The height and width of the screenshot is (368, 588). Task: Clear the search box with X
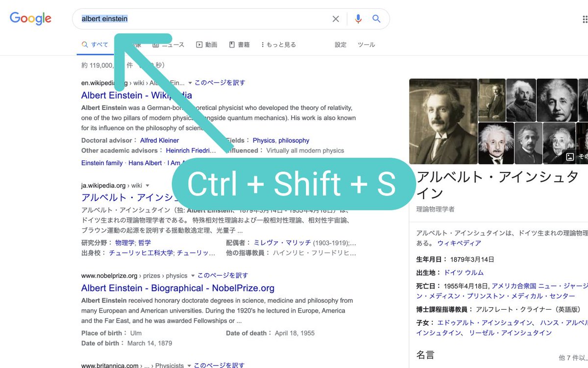pos(336,19)
